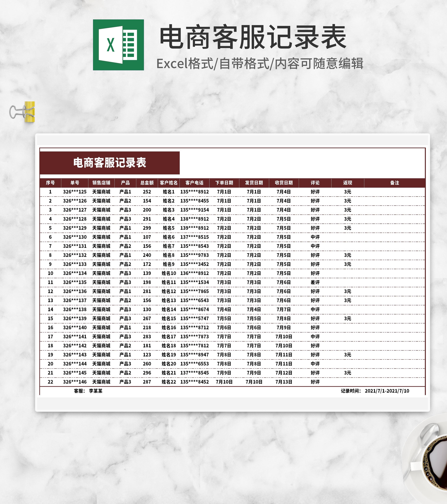Select the 评论 column header
This screenshot has height=504, width=447.
click(x=315, y=183)
